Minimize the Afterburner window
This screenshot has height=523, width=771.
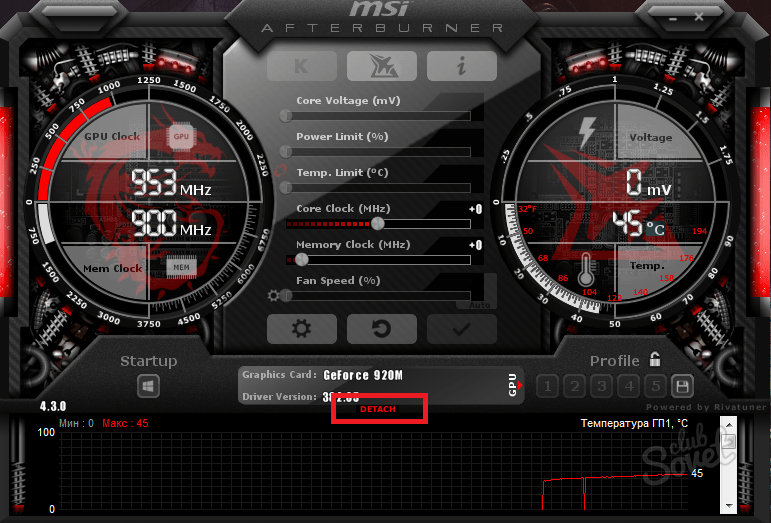pos(673,18)
